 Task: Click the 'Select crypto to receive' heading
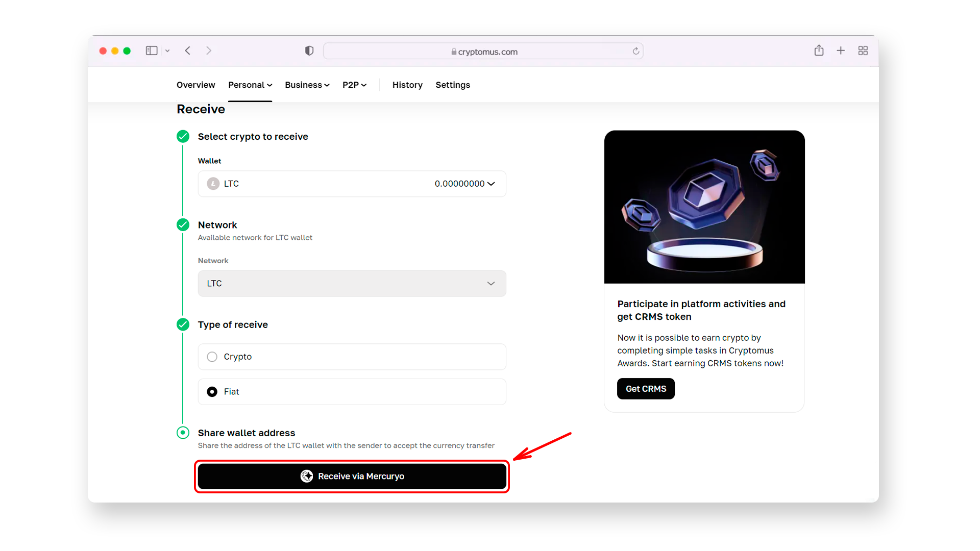point(253,137)
